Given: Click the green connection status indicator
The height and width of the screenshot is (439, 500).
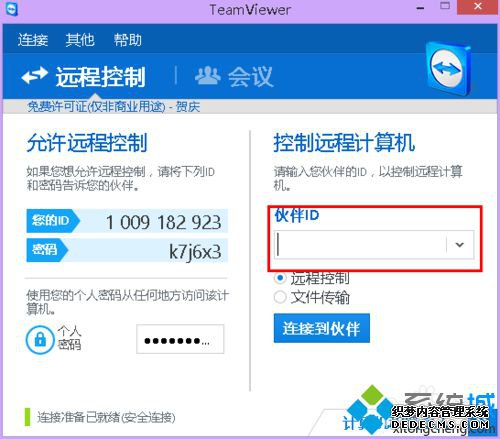Looking at the screenshot, I should (27, 417).
